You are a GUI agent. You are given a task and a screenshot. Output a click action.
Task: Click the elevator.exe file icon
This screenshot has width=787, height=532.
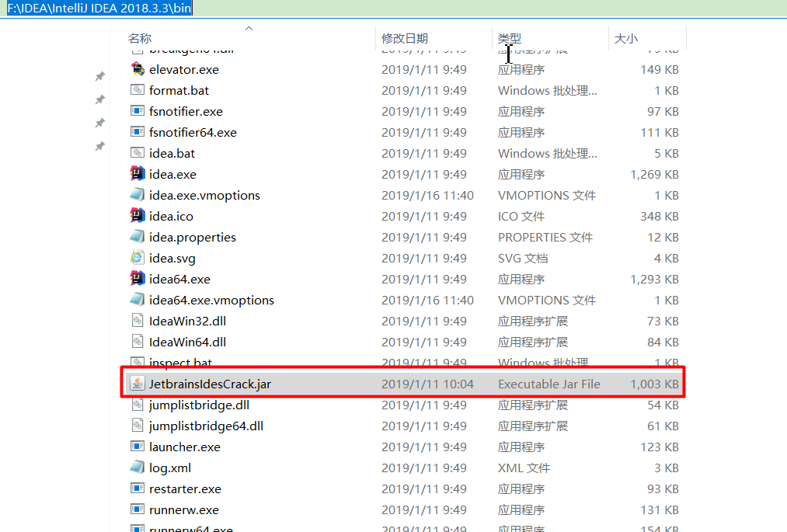pyautogui.click(x=138, y=69)
